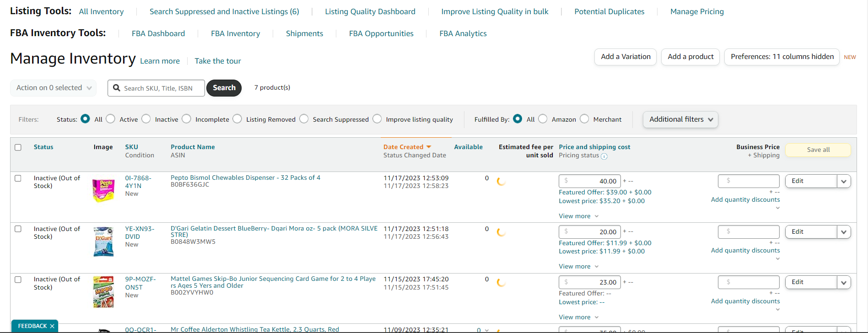Open Improve Listing Quality in bulk
This screenshot has width=868, height=333.
coord(495,11)
